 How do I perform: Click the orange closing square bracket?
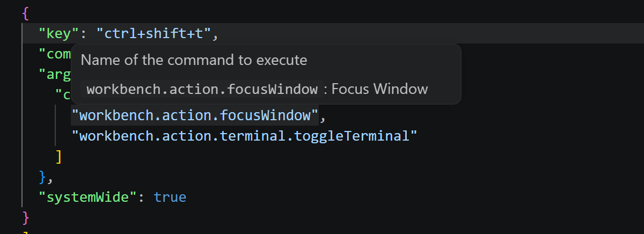pos(59,157)
